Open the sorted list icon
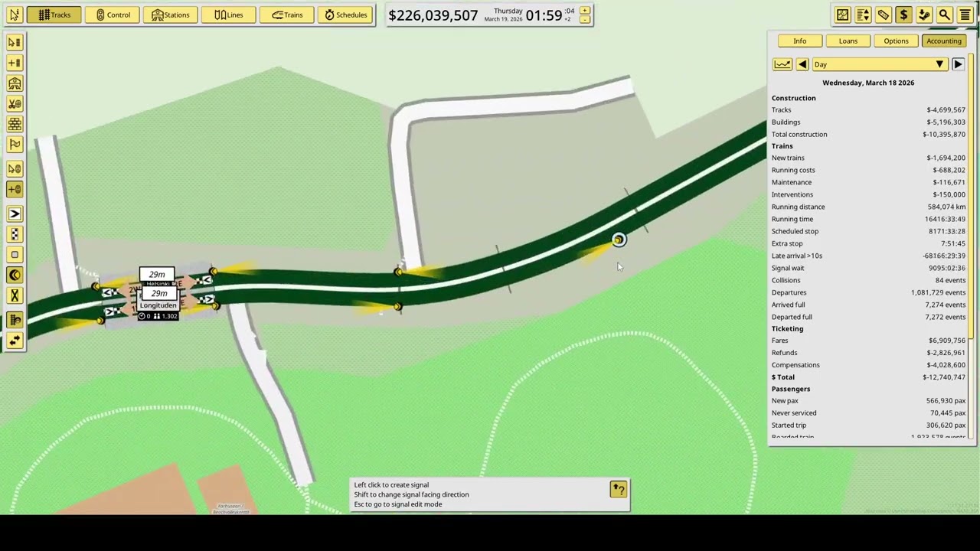 pyautogui.click(x=863, y=15)
